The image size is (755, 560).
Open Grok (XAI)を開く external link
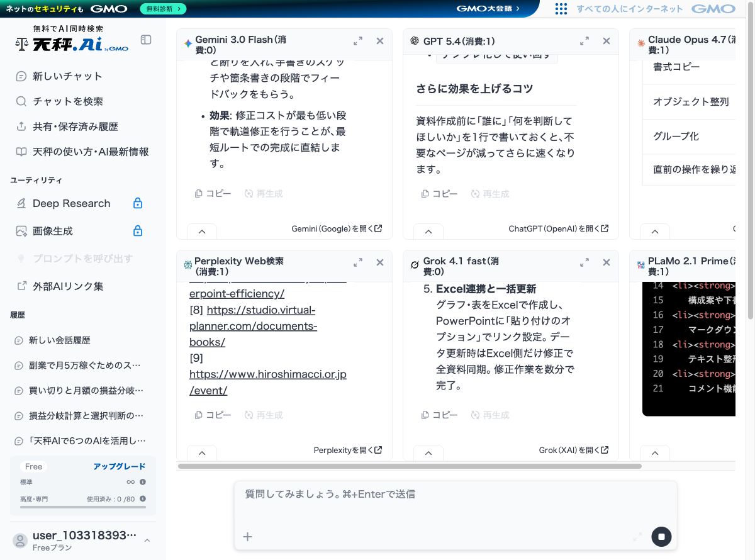[x=574, y=451]
